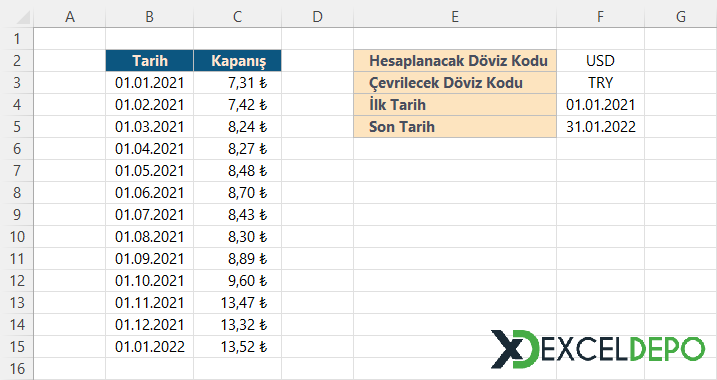
Task: Select column B header
Action: click(x=150, y=17)
